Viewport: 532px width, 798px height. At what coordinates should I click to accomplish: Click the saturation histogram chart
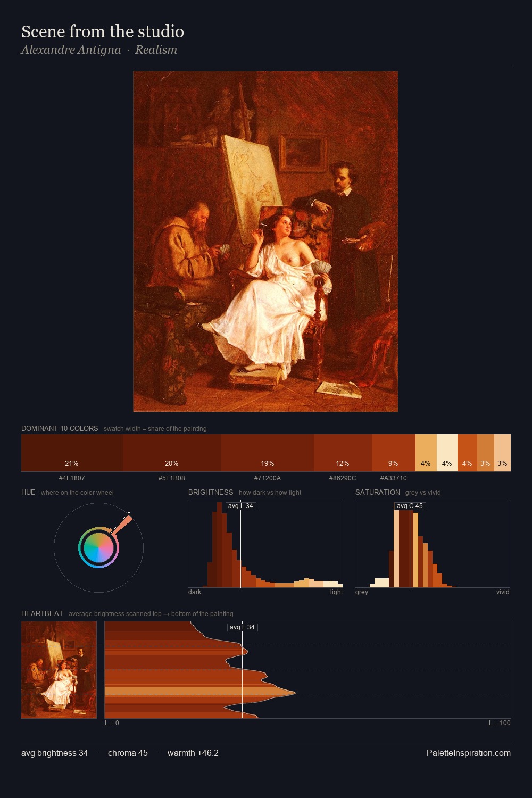(433, 544)
